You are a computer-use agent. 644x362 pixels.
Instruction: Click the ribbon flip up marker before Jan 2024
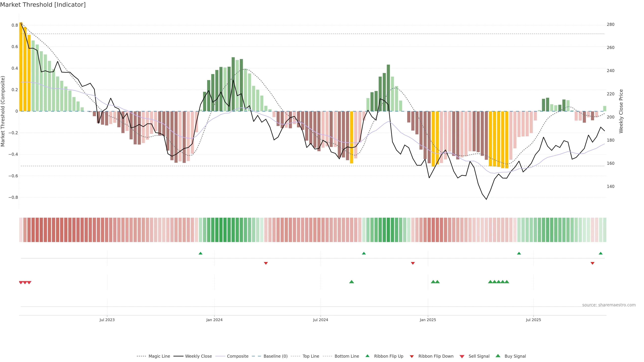201,253
